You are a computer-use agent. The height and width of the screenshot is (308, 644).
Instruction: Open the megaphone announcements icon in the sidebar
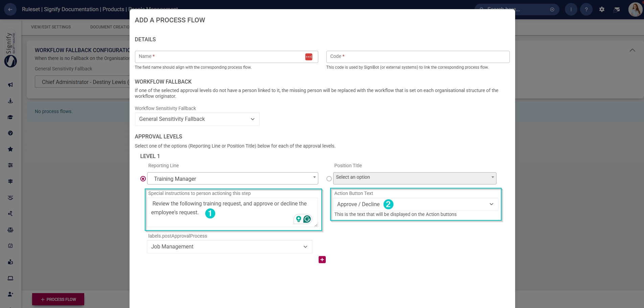(10, 85)
